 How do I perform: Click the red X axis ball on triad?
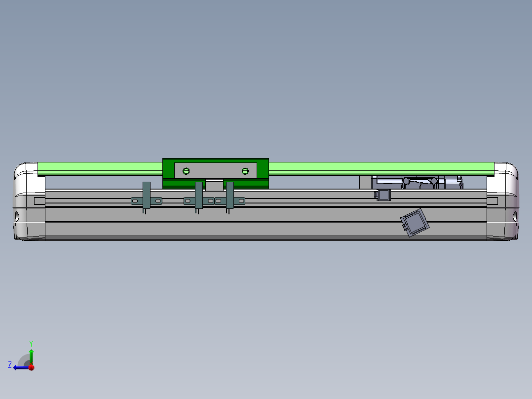pos(31,367)
